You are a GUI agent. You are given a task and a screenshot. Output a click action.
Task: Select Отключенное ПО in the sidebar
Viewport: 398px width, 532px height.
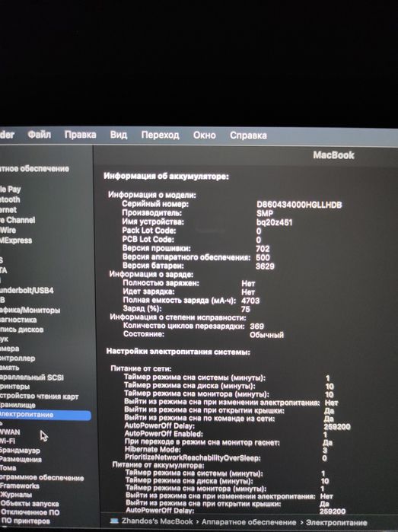pos(30,512)
